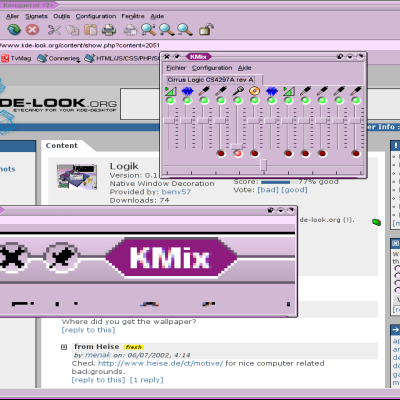Expand the 'from Heise' comment plus box

coord(64,347)
